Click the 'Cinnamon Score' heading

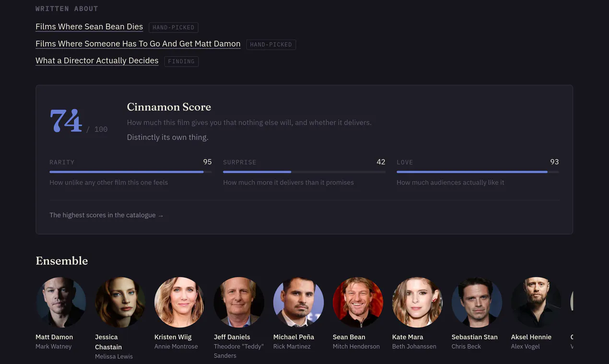point(169,107)
